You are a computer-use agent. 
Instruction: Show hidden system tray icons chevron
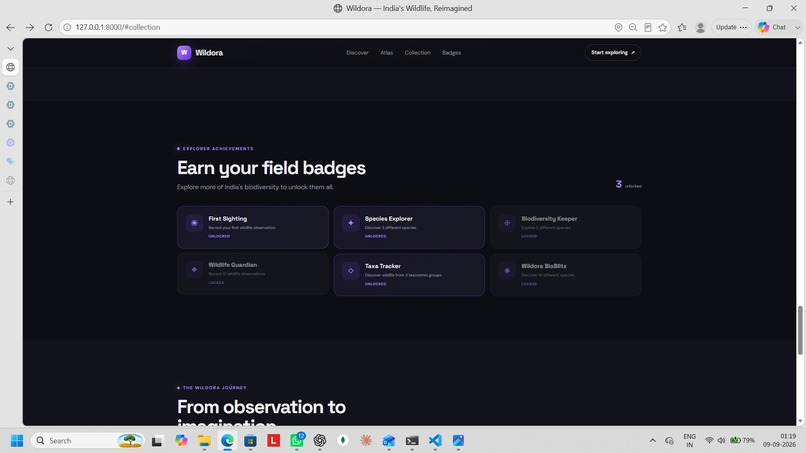point(652,441)
